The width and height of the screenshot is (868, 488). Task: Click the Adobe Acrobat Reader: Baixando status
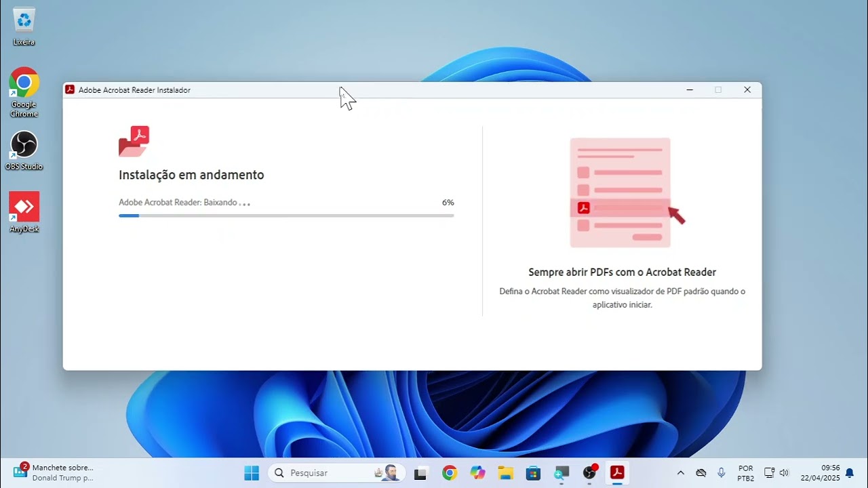coord(184,203)
